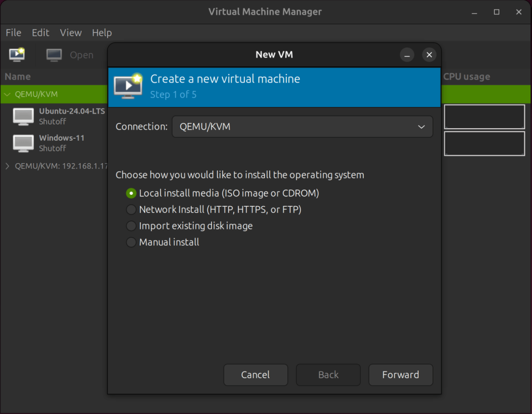532x414 pixels.
Task: Click the Forward button
Action: (401, 375)
